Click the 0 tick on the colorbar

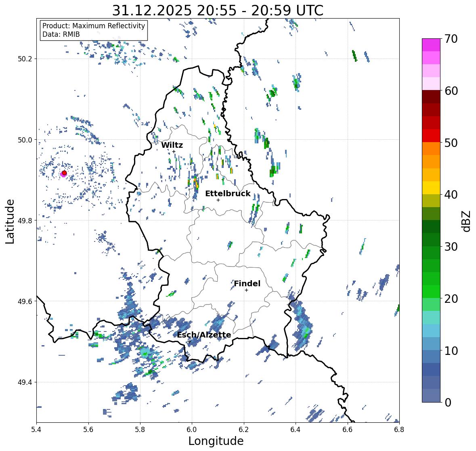pos(448,403)
